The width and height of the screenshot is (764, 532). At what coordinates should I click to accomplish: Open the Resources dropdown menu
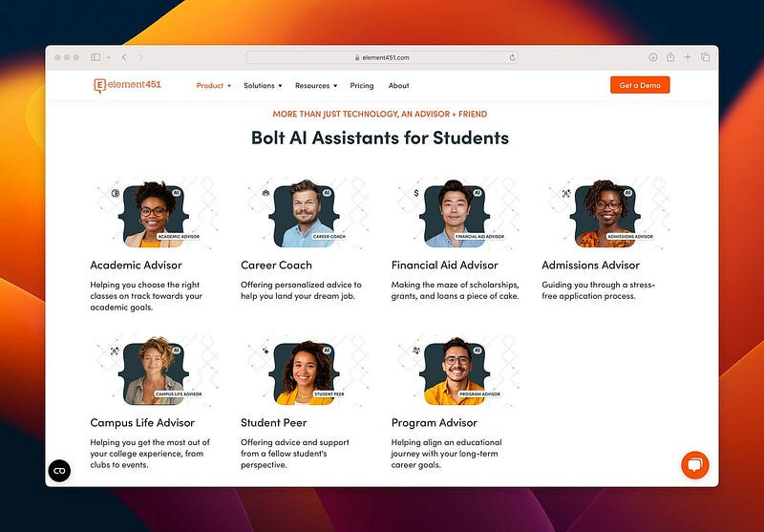coord(316,86)
